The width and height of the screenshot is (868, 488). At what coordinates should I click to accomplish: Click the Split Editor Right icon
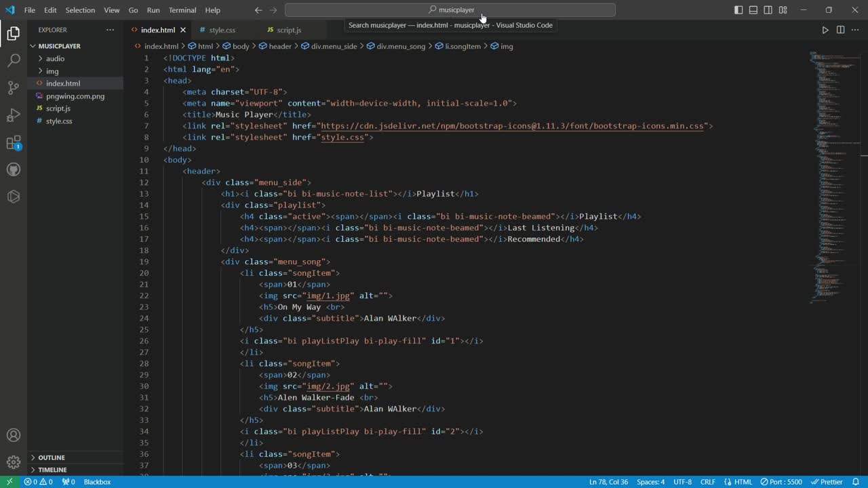point(840,30)
